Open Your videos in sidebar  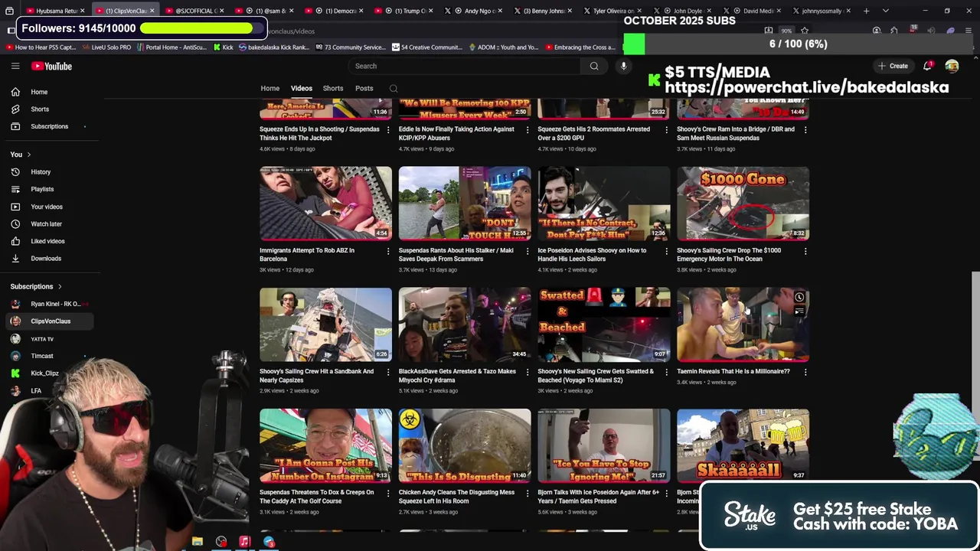click(x=47, y=207)
